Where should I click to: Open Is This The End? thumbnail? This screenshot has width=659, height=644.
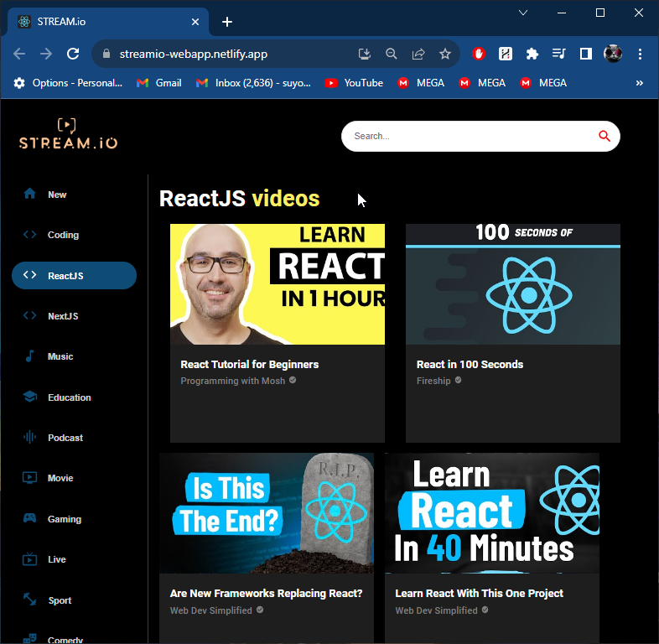(267, 513)
